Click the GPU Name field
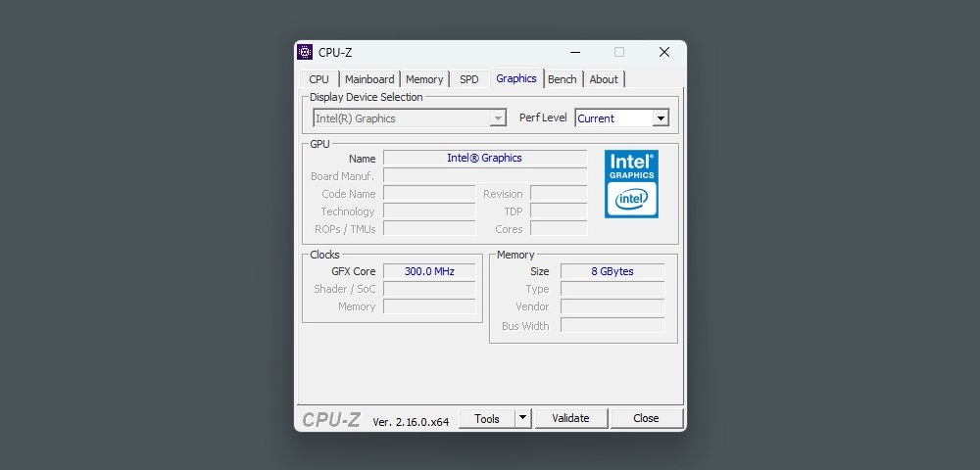The height and width of the screenshot is (470, 980). click(x=484, y=158)
